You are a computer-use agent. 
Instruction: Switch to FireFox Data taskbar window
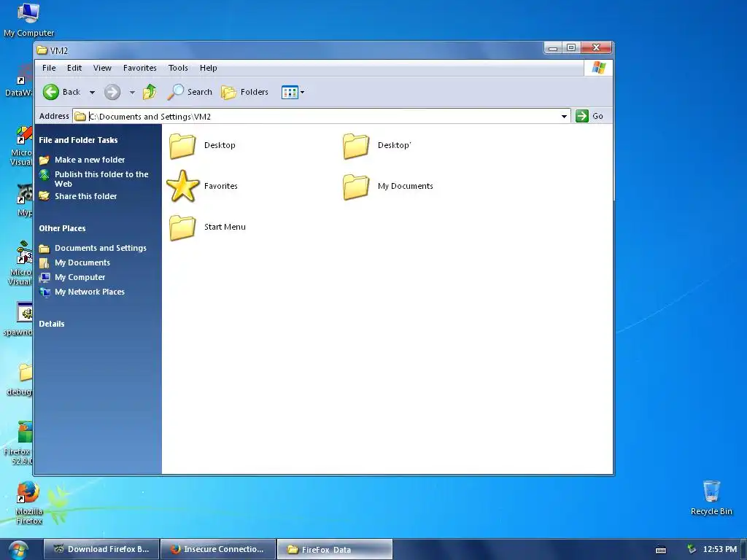tap(335, 549)
